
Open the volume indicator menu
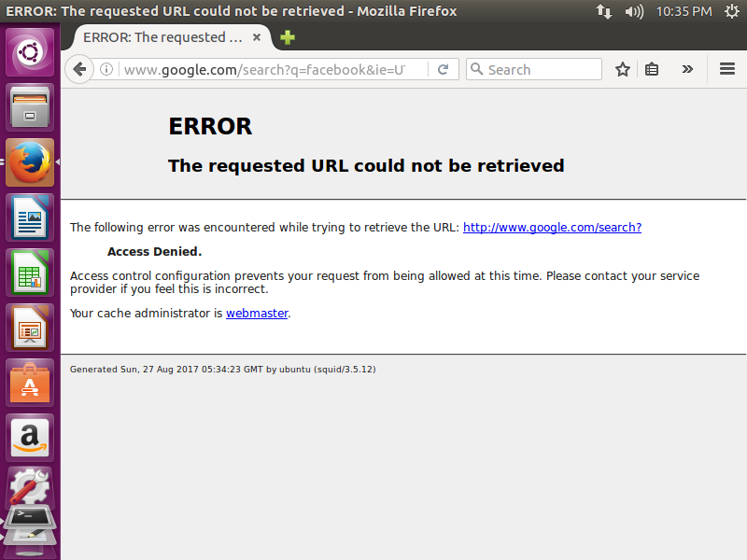click(634, 11)
